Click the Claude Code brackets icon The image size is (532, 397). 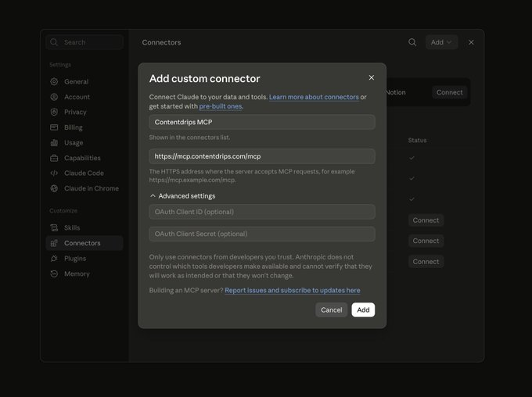coord(54,173)
